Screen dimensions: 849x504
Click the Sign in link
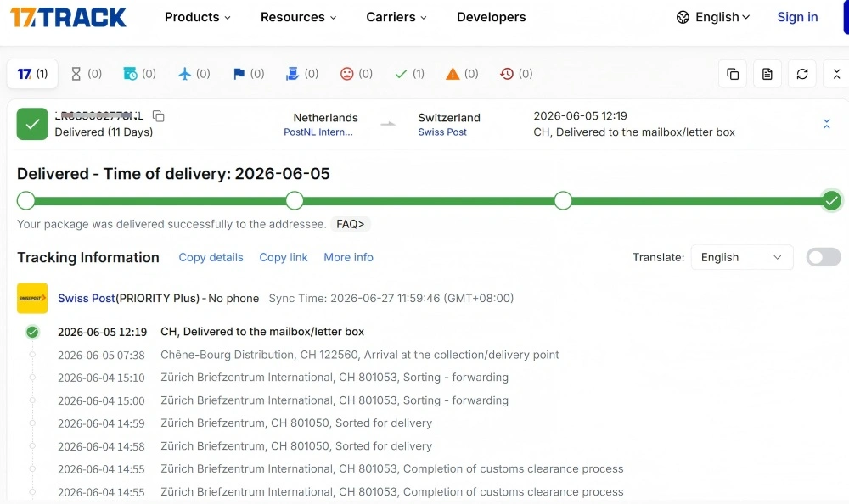tap(797, 17)
